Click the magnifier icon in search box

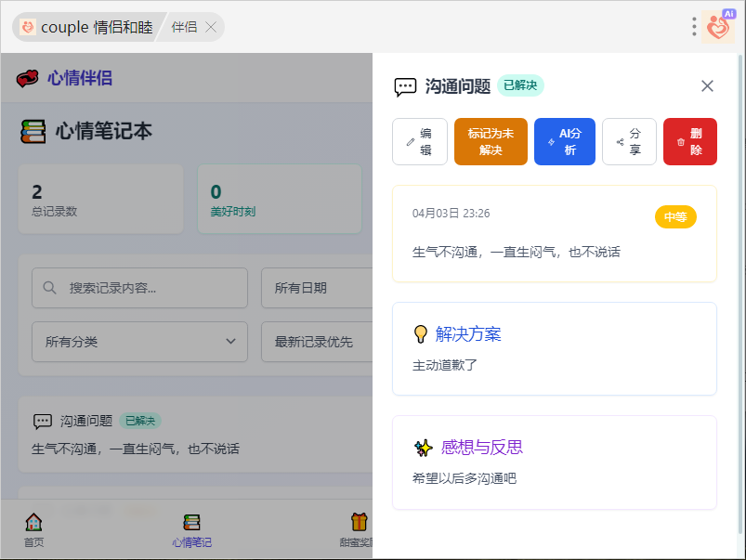[x=49, y=288]
